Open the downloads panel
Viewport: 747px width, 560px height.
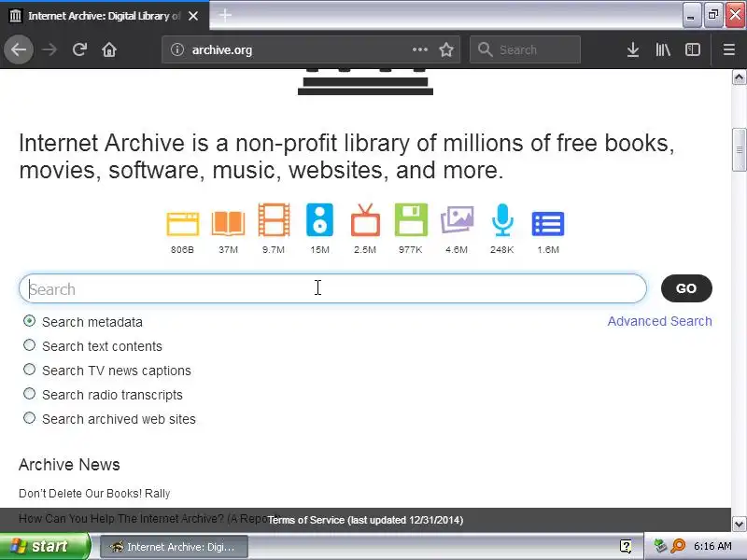(x=633, y=49)
